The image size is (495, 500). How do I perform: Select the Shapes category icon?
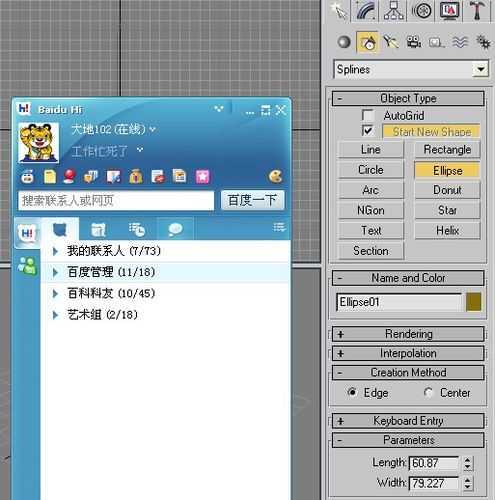367,42
